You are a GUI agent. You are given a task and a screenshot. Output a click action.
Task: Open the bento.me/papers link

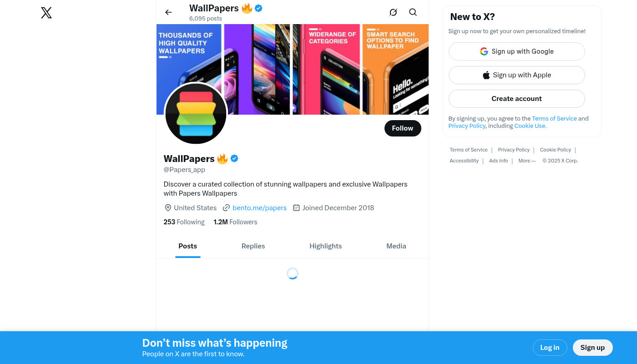click(x=259, y=208)
